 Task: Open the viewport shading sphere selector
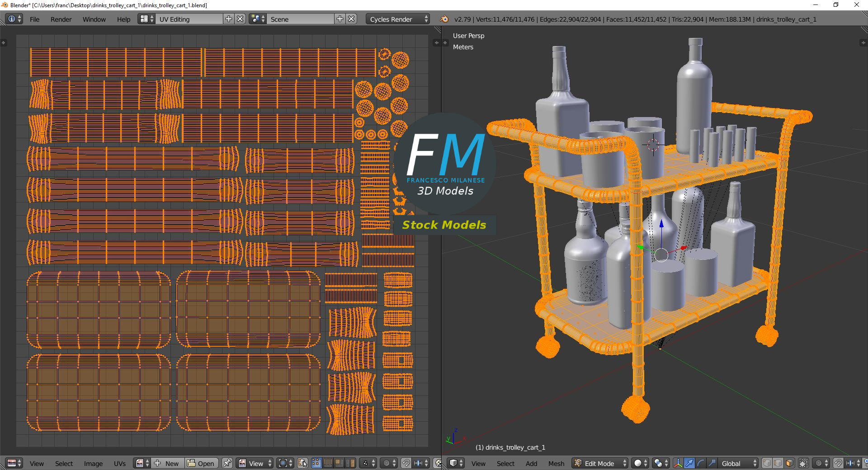[640, 463]
